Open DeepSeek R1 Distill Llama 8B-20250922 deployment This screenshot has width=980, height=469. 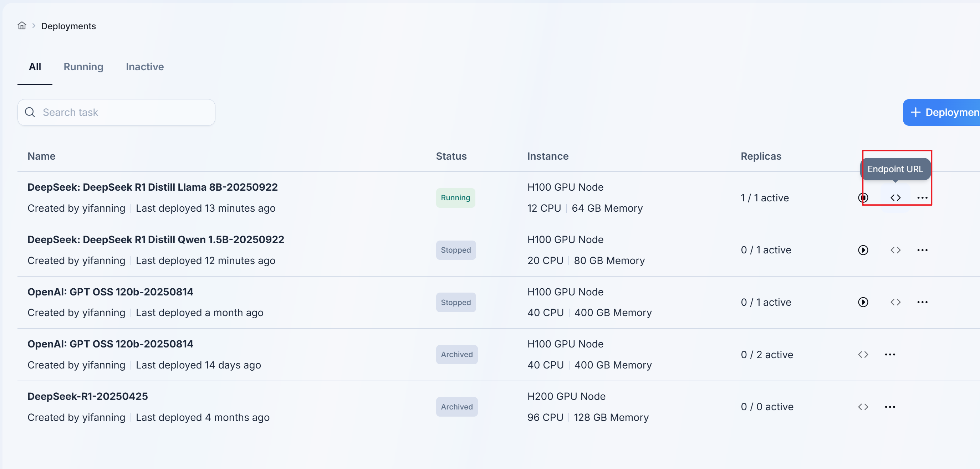click(x=152, y=187)
